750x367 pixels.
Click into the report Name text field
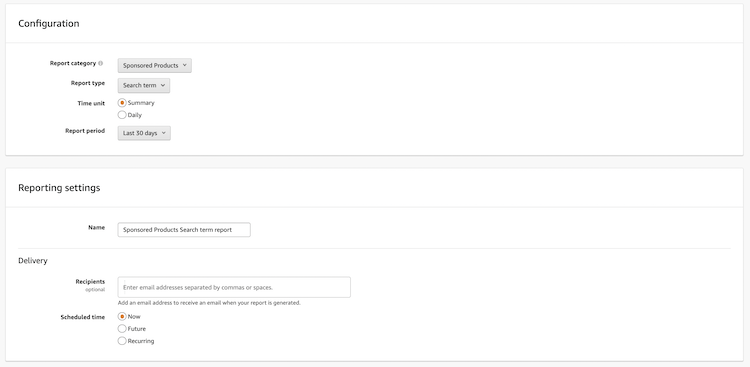pos(184,230)
